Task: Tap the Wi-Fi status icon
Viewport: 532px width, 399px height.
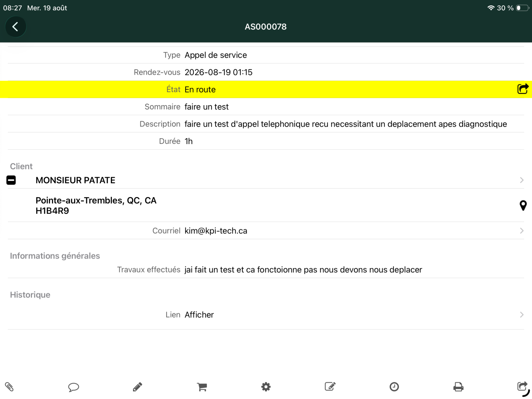Action: (491, 8)
